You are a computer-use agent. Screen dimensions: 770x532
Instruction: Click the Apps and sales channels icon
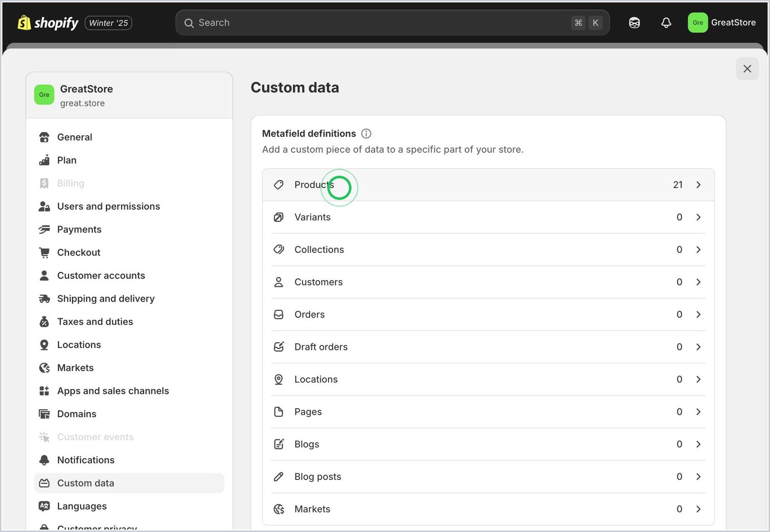click(44, 391)
